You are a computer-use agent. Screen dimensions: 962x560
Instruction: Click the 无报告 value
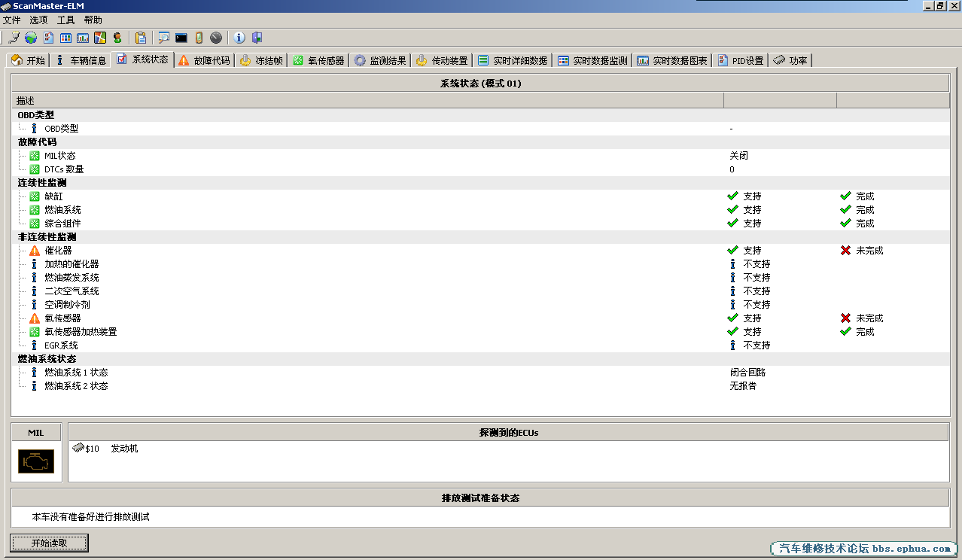click(x=743, y=386)
